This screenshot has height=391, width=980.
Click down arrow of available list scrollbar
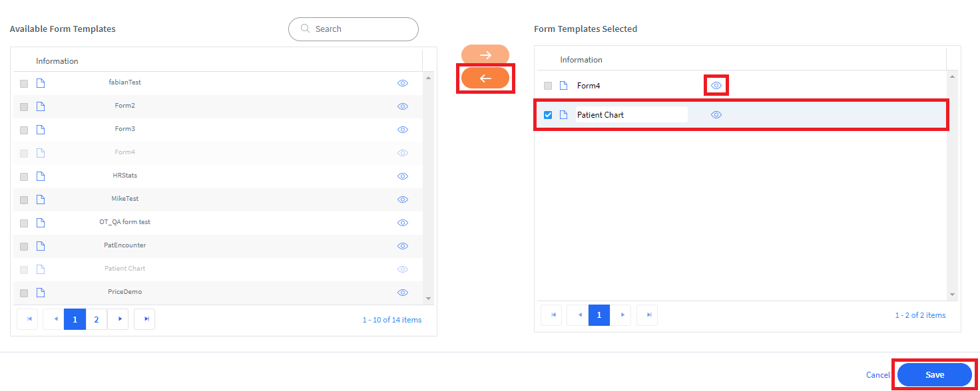tap(428, 299)
